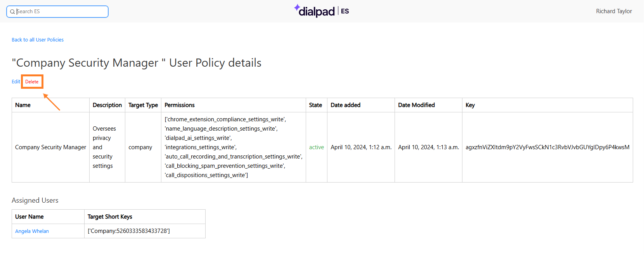Click the date added April 10, 2024, 1:12 a.m.
This screenshot has width=644, height=255.
(x=361, y=147)
